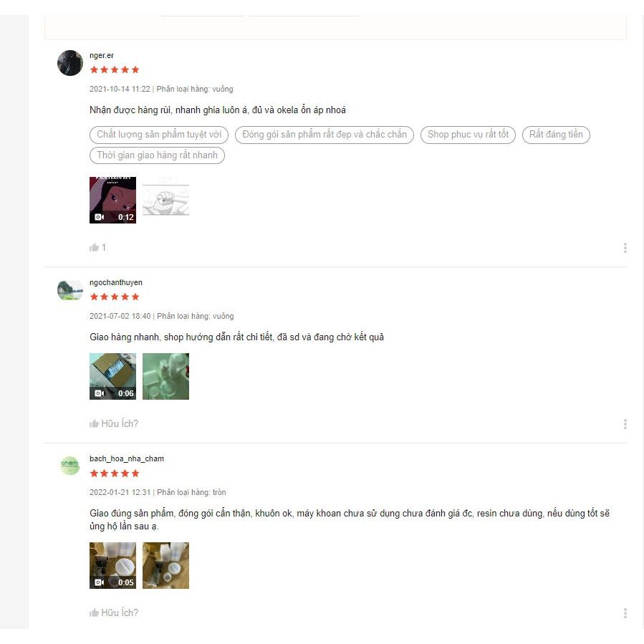Viewport: 644px width, 644px height.
Task: Play the 0:06 review video
Action: (112, 376)
